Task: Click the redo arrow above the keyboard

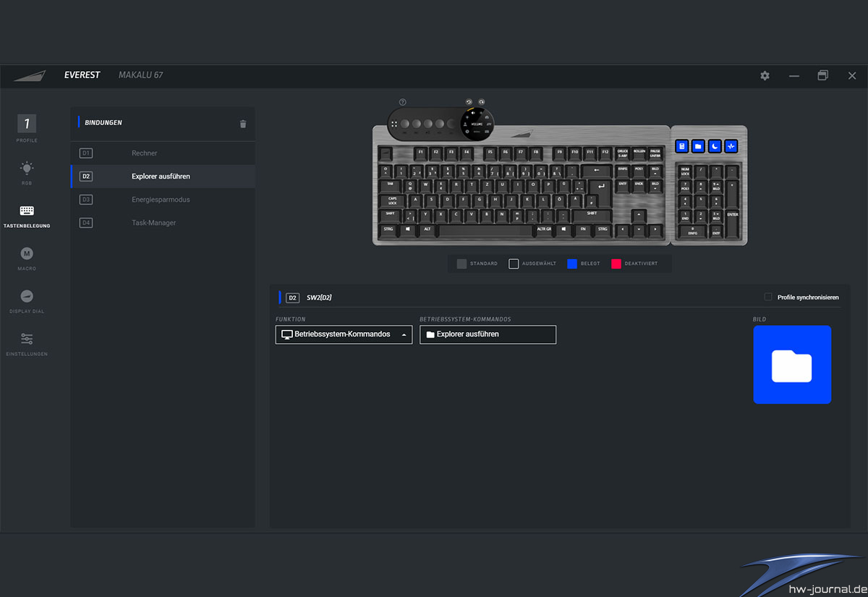Action: click(481, 102)
